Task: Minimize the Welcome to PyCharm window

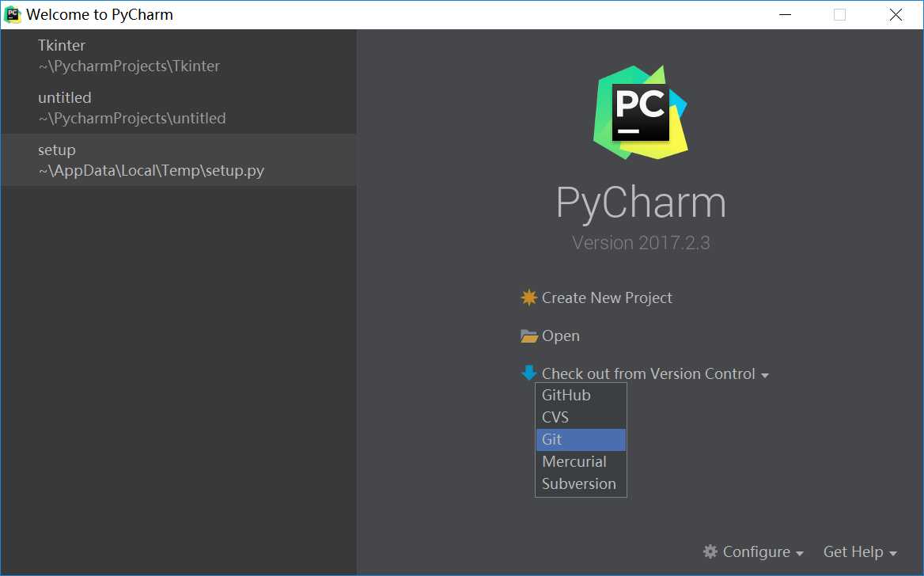Action: [785, 15]
